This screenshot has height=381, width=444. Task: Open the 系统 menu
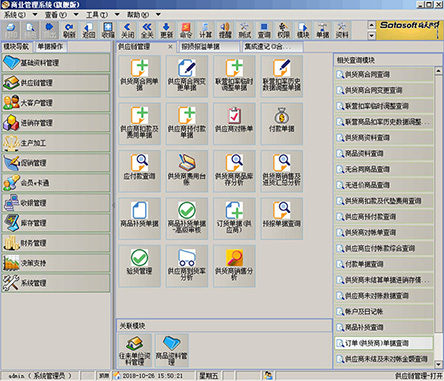pyautogui.click(x=15, y=15)
